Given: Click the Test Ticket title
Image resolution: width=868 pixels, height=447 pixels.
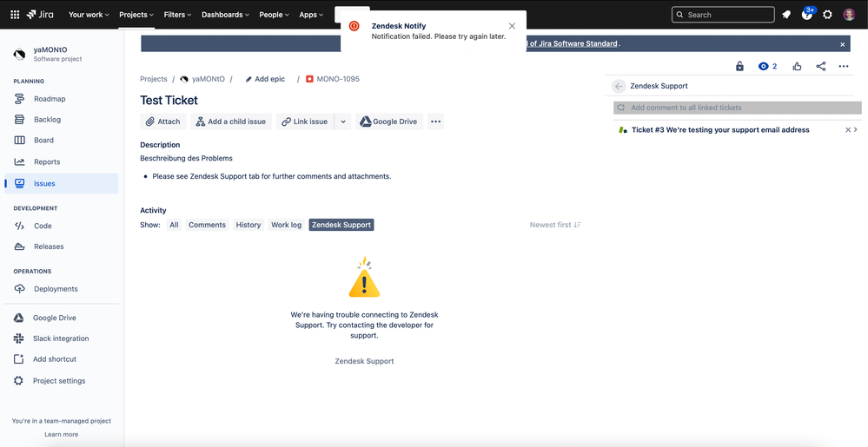Looking at the screenshot, I should click(x=169, y=100).
